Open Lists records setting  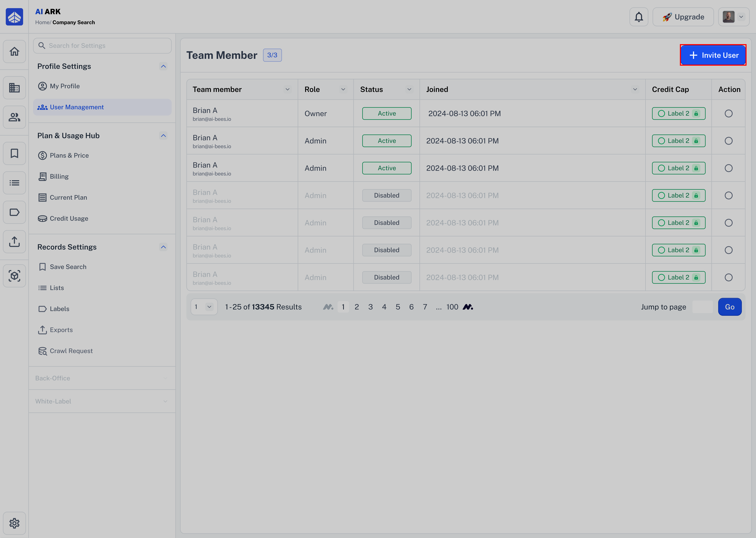102,288
